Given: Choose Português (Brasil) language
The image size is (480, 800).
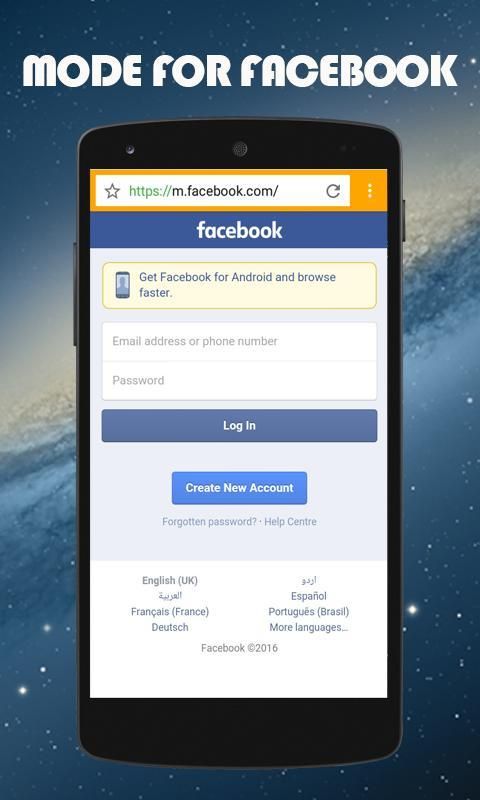Looking at the screenshot, I should (x=309, y=611).
